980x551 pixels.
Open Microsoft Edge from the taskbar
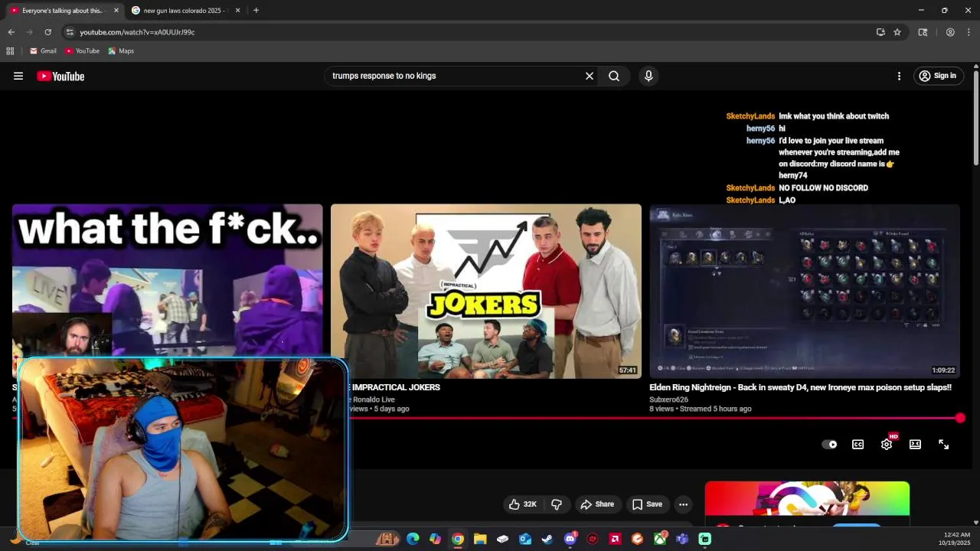(413, 539)
